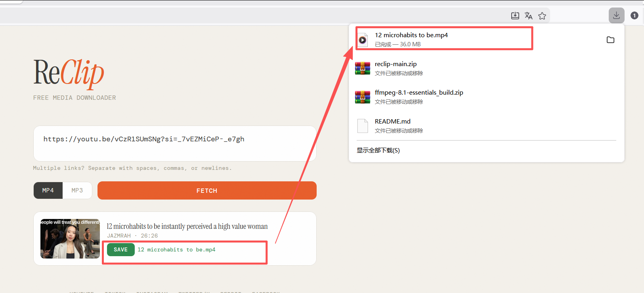Open the browser downloads button

[x=616, y=15]
